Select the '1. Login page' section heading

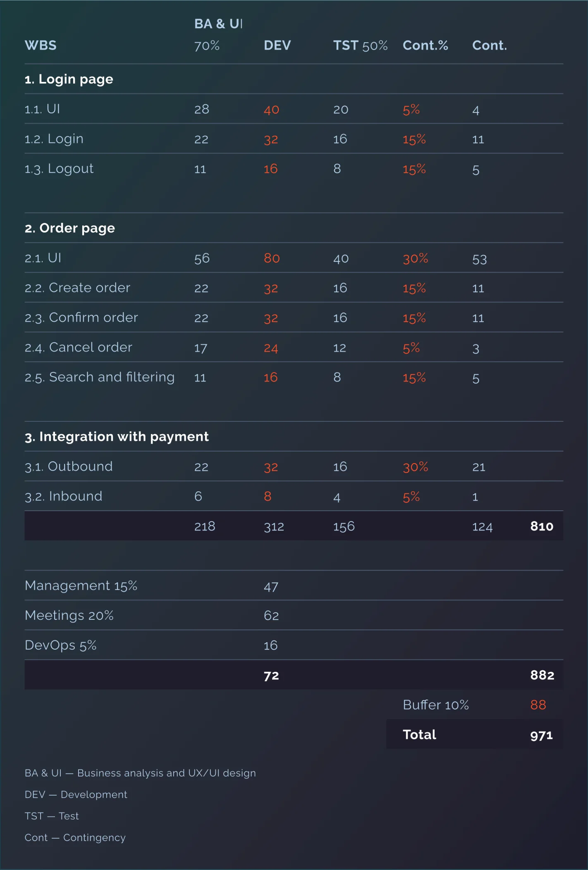tap(69, 79)
